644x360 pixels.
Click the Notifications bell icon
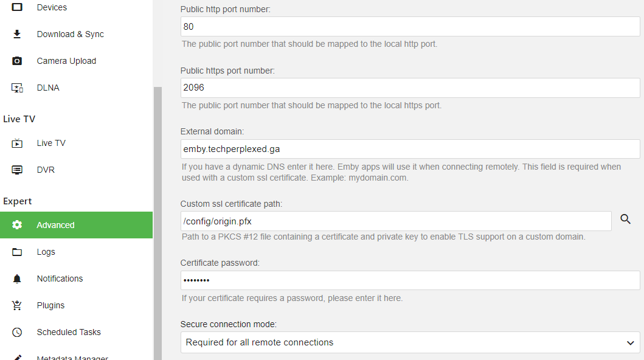[17, 279]
